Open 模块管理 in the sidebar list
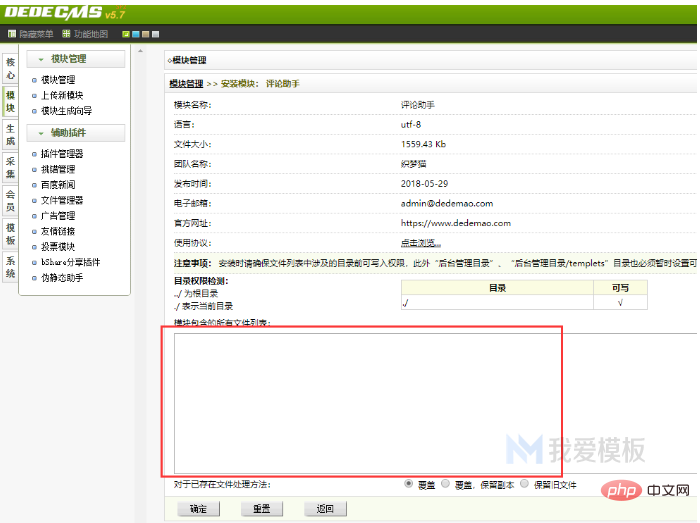This screenshot has height=523, width=700. pos(58,80)
